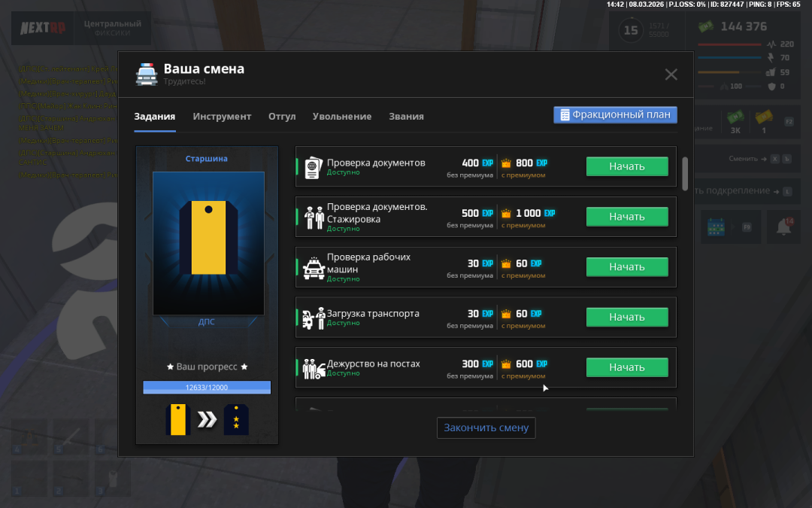
Task: Click the 12633/12000 progress bar
Action: tap(207, 388)
